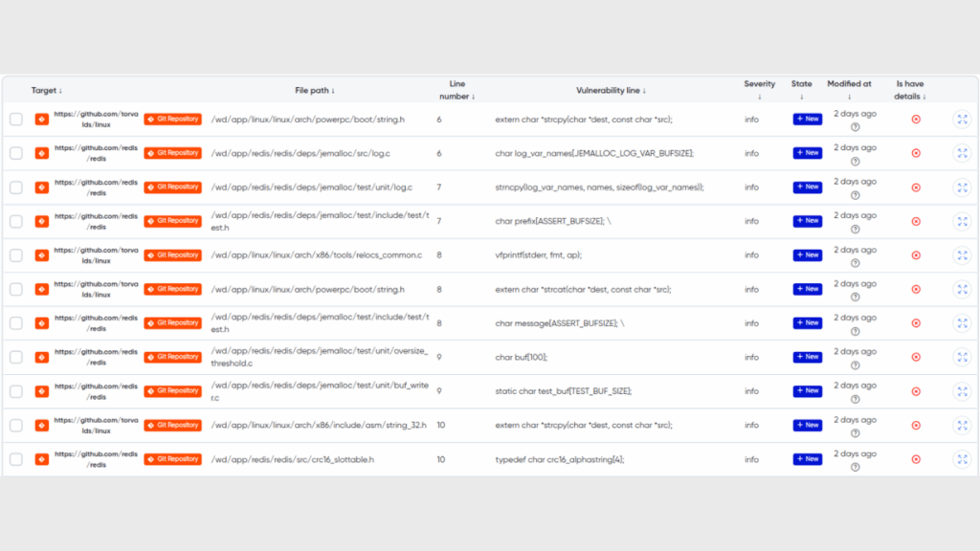Tick checkbox for the oversize_threshold.c row

pos(16,357)
